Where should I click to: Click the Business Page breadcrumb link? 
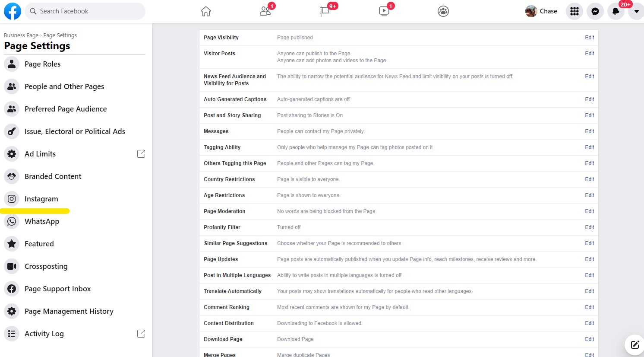(x=21, y=35)
